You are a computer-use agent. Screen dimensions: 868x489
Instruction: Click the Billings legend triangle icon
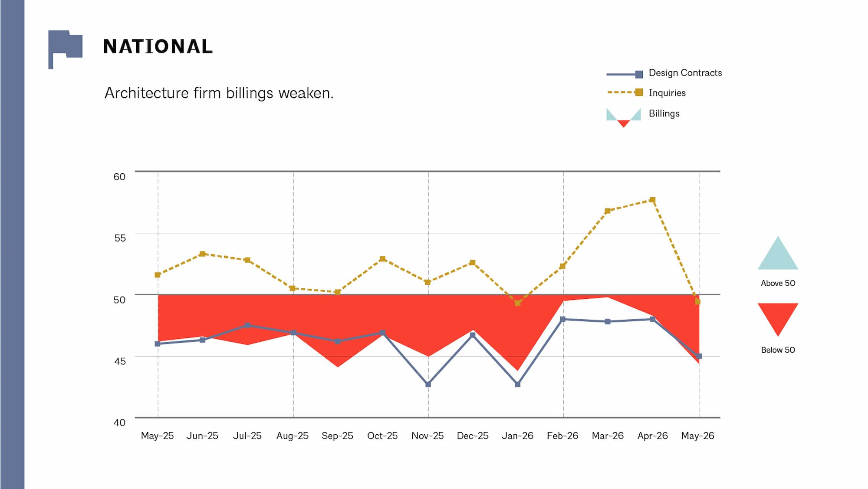624,117
